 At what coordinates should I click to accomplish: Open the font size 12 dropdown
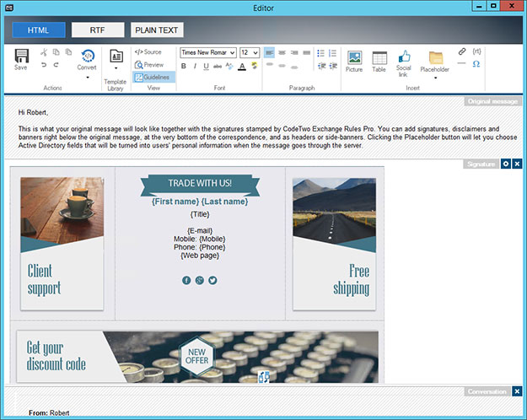[x=250, y=52]
